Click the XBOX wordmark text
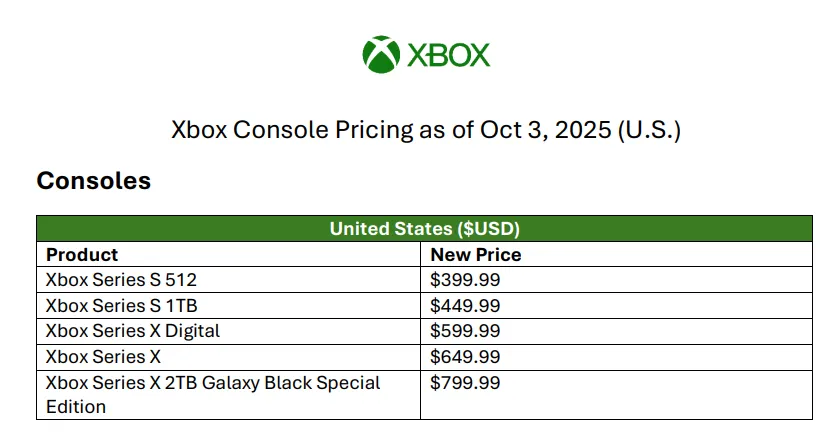The height and width of the screenshot is (433, 840). [x=448, y=55]
